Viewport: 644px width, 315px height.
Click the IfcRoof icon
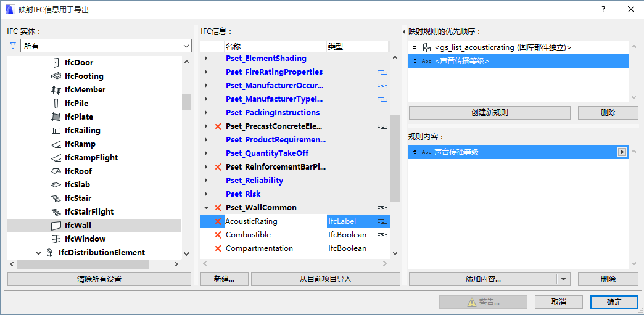[56, 171]
